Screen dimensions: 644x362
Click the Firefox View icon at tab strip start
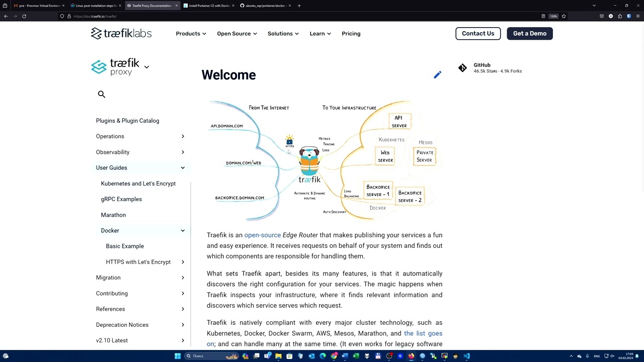tap(5, 6)
